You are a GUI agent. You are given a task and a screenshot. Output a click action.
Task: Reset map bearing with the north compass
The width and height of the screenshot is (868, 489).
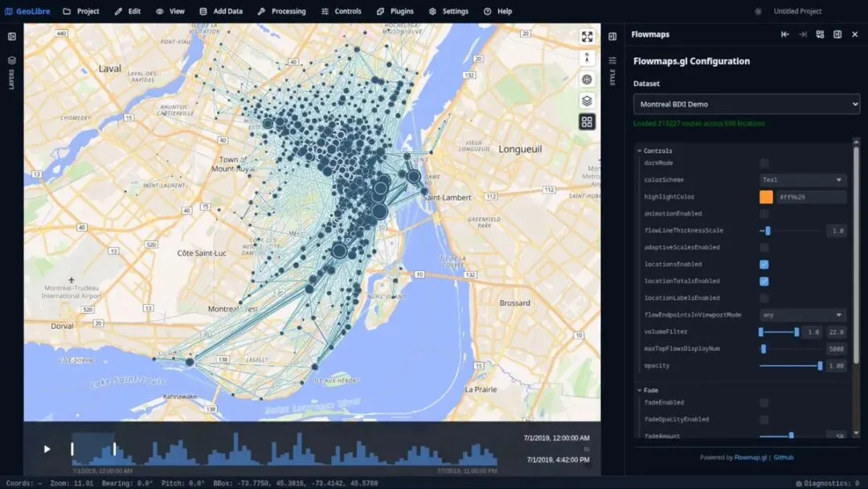pos(587,58)
